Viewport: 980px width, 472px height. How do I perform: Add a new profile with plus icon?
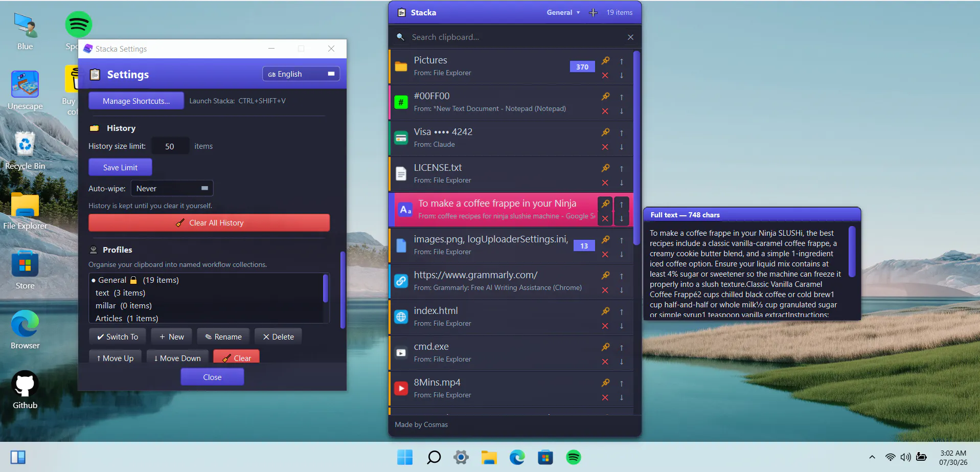tap(593, 13)
